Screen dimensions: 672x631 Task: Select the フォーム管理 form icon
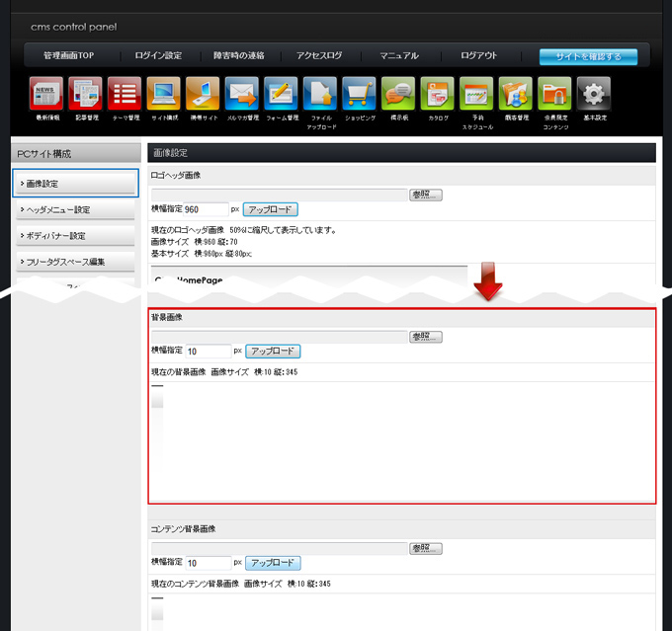(282, 94)
